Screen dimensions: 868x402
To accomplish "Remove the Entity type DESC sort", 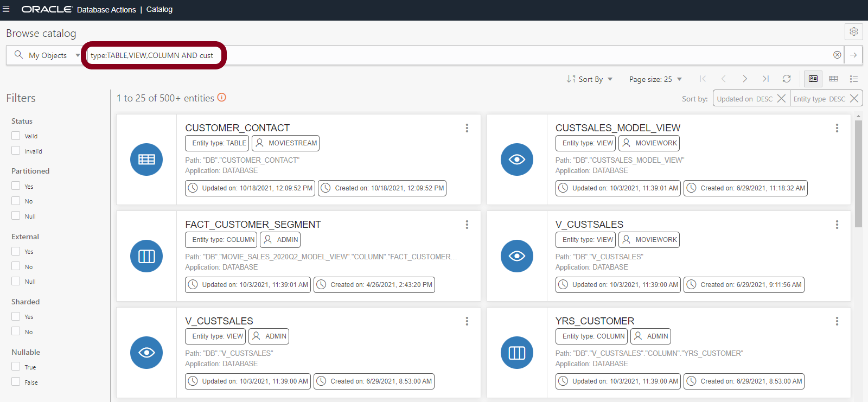I will pyautogui.click(x=854, y=98).
